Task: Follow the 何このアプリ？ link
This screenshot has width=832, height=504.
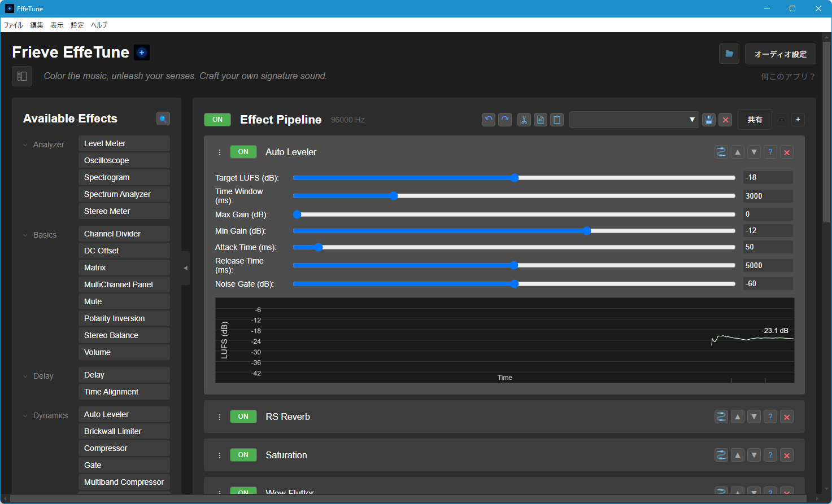Action: point(788,77)
